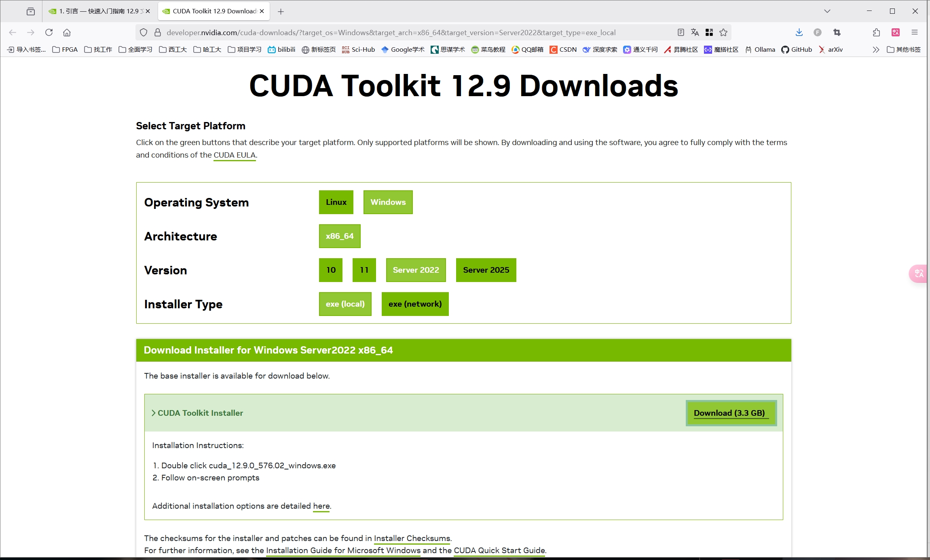Reload the current page

(49, 32)
